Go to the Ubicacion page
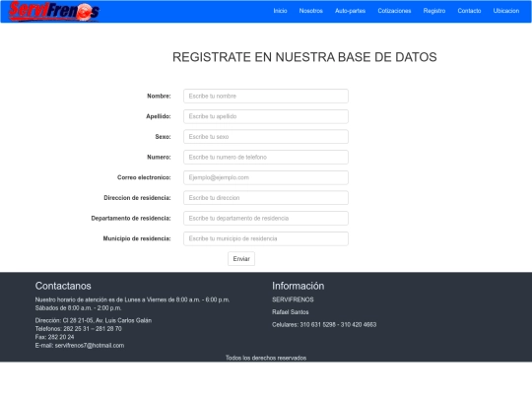532x399 pixels. point(505,11)
